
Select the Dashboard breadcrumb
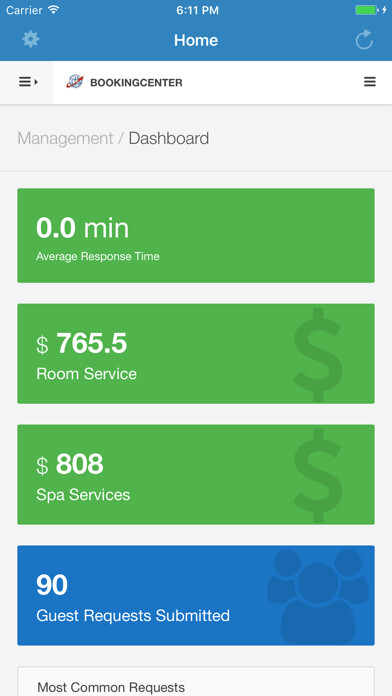coord(169,138)
